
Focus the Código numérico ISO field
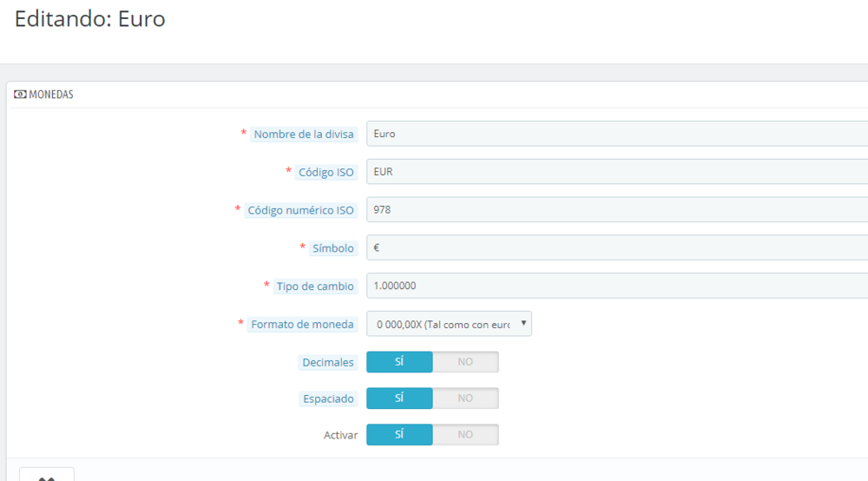(x=617, y=210)
